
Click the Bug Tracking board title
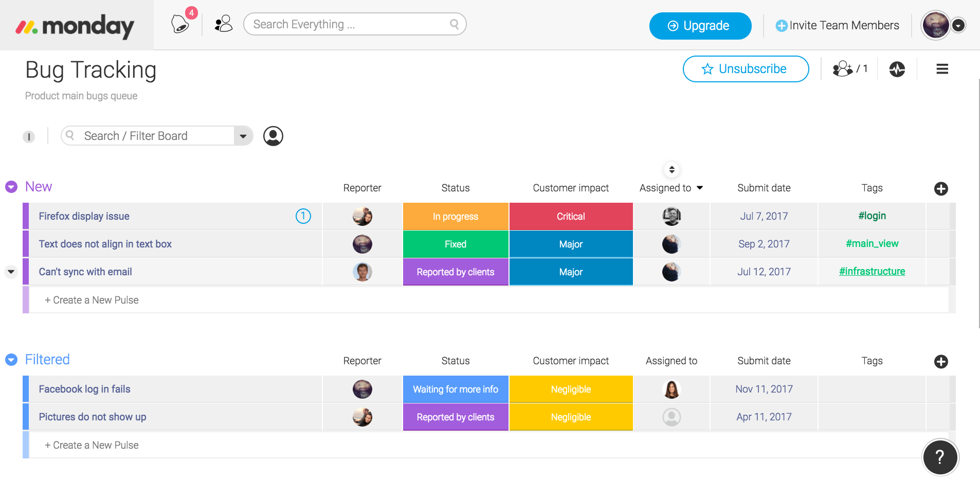tap(91, 70)
